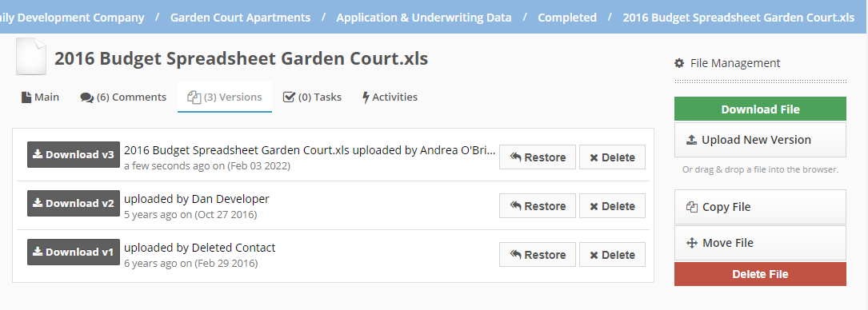Delete the v2 version
The image size is (868, 310).
(612, 206)
